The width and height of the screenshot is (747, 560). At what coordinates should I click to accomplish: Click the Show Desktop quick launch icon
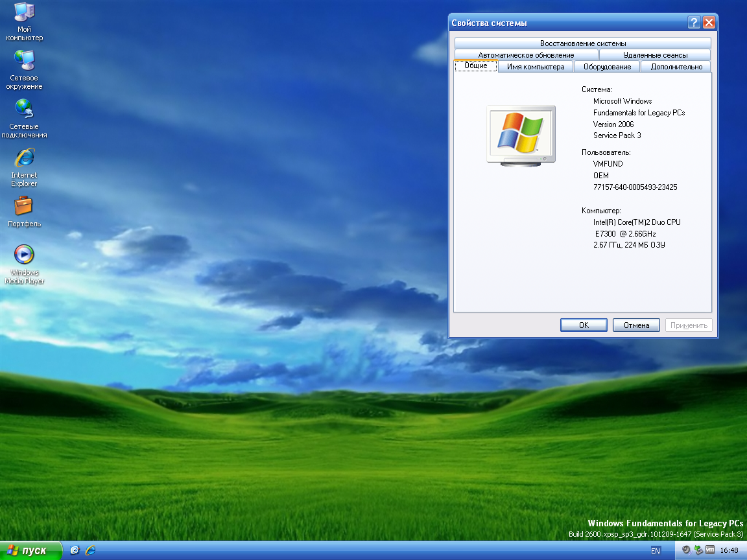pyautogui.click(x=75, y=550)
